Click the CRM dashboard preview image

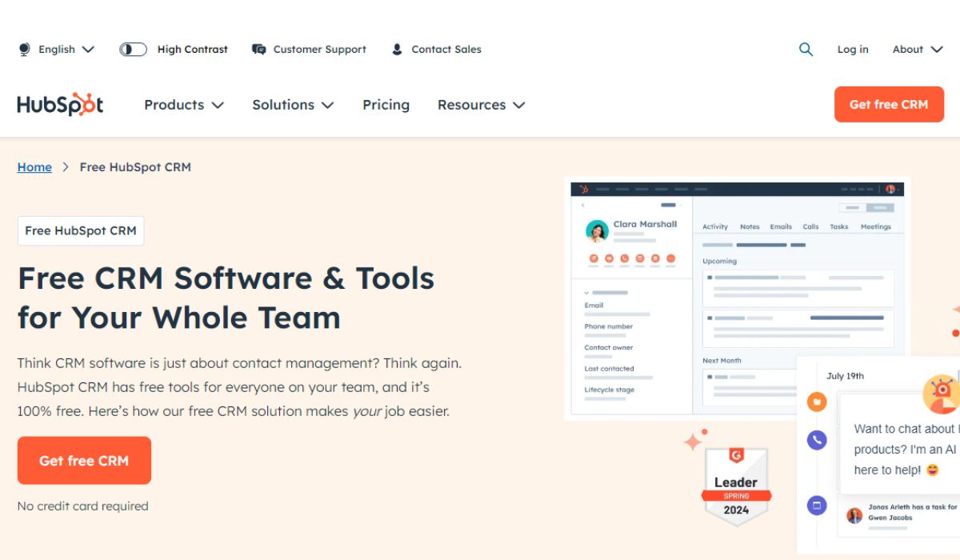[x=736, y=298]
